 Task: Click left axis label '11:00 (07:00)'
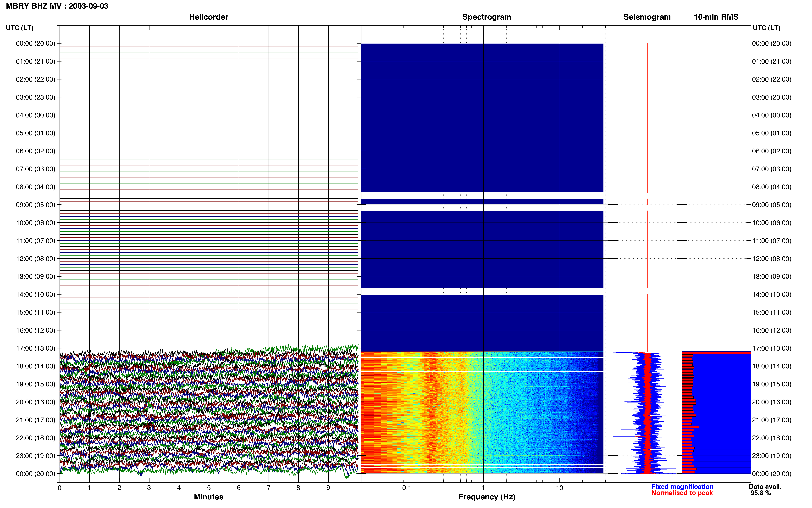[36, 241]
